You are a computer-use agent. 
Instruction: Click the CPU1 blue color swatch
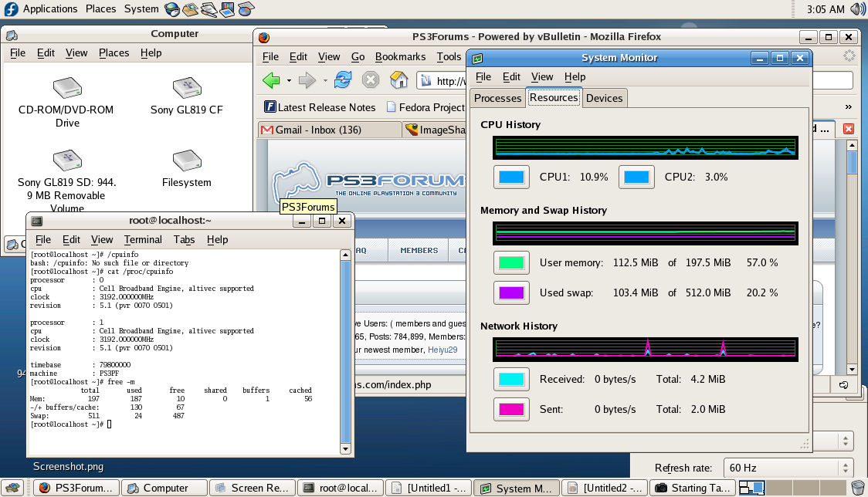pyautogui.click(x=511, y=177)
